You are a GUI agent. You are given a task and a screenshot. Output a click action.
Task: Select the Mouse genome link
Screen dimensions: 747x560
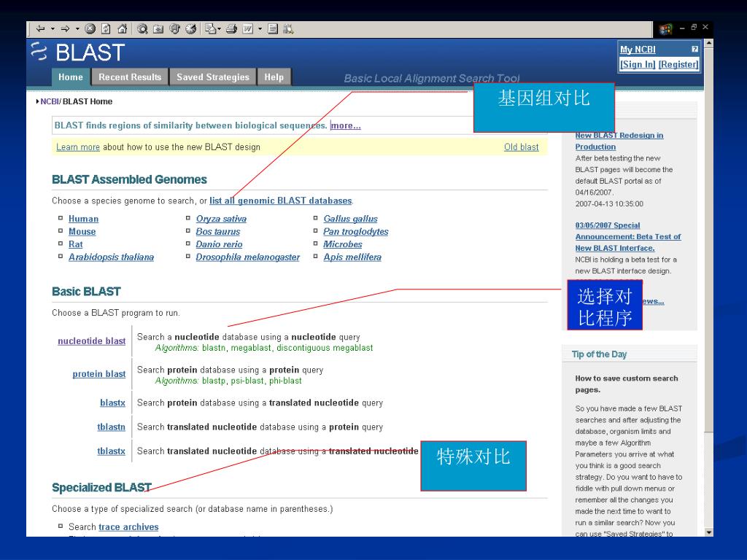click(82, 231)
